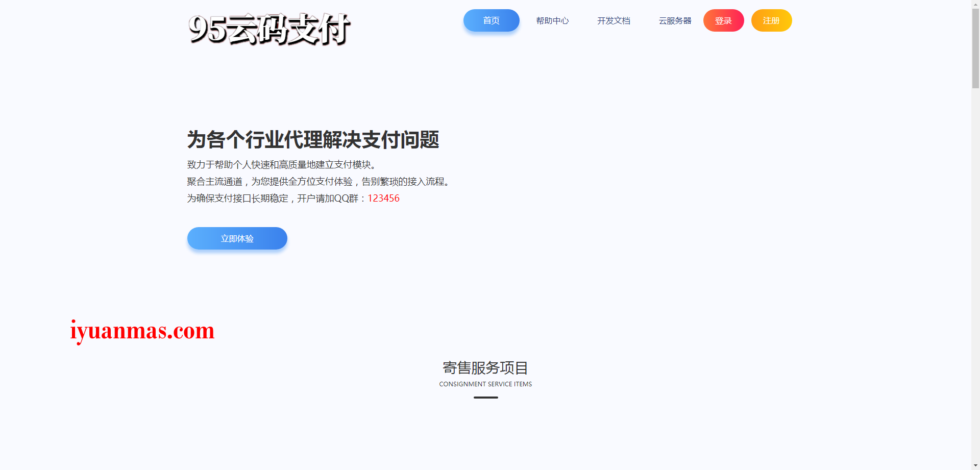Click the scrollbar down arrow
The height and width of the screenshot is (470, 980).
975,466
